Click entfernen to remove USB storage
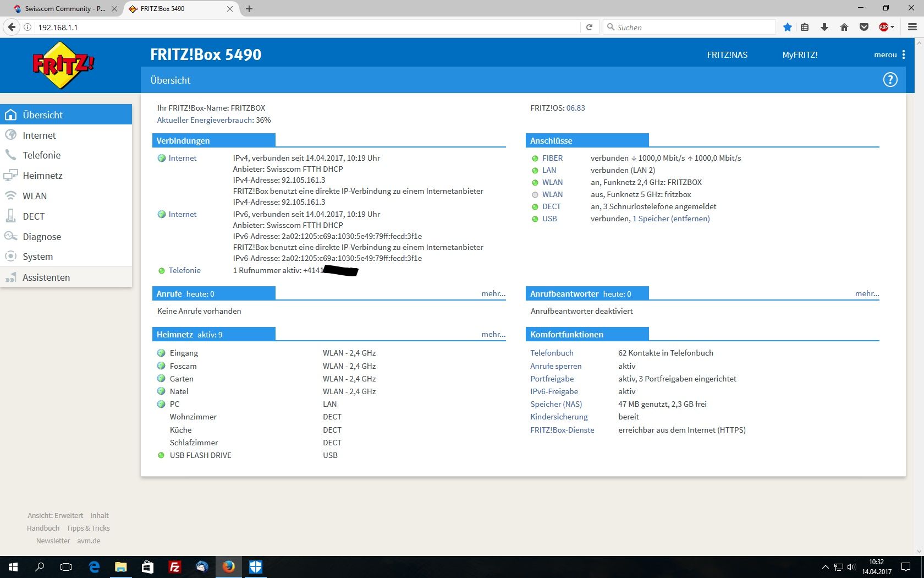Image resolution: width=924 pixels, height=578 pixels. pos(690,219)
